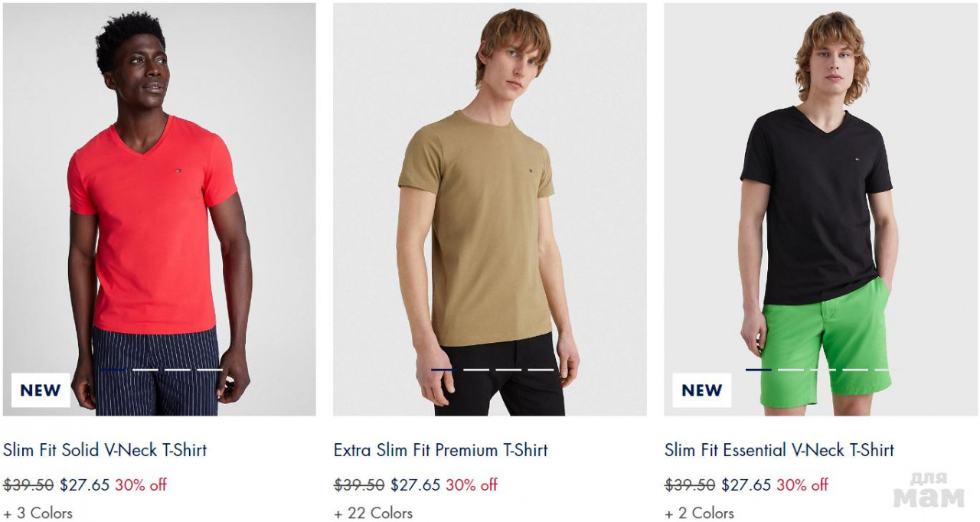Viewport: 980px width, 522px height.
Task: Open Extra Slim Fit Premium T-Shirt link
Action: click(x=441, y=450)
